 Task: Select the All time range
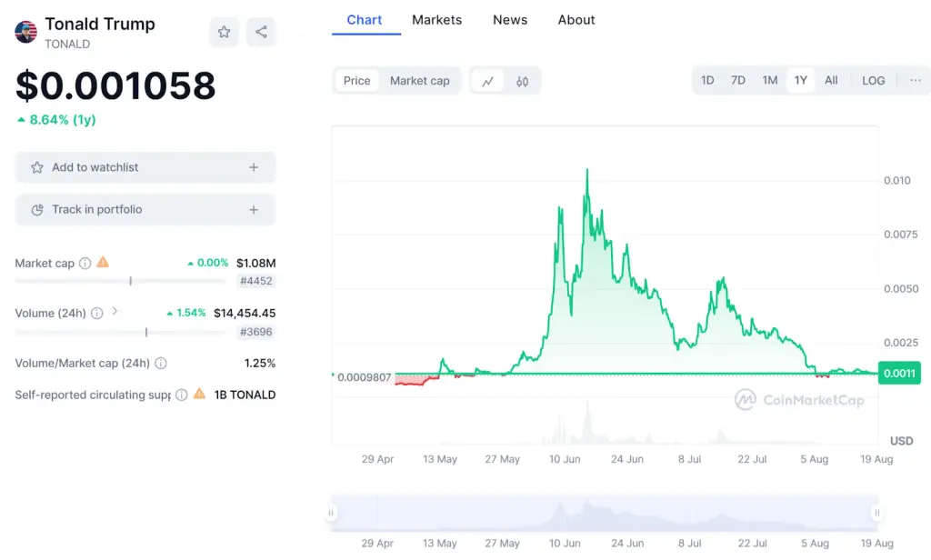click(831, 80)
